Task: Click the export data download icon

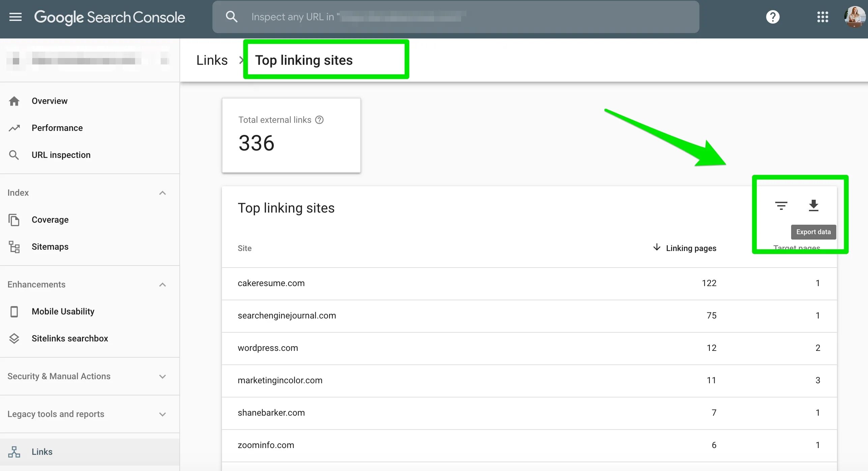Action: 813,205
